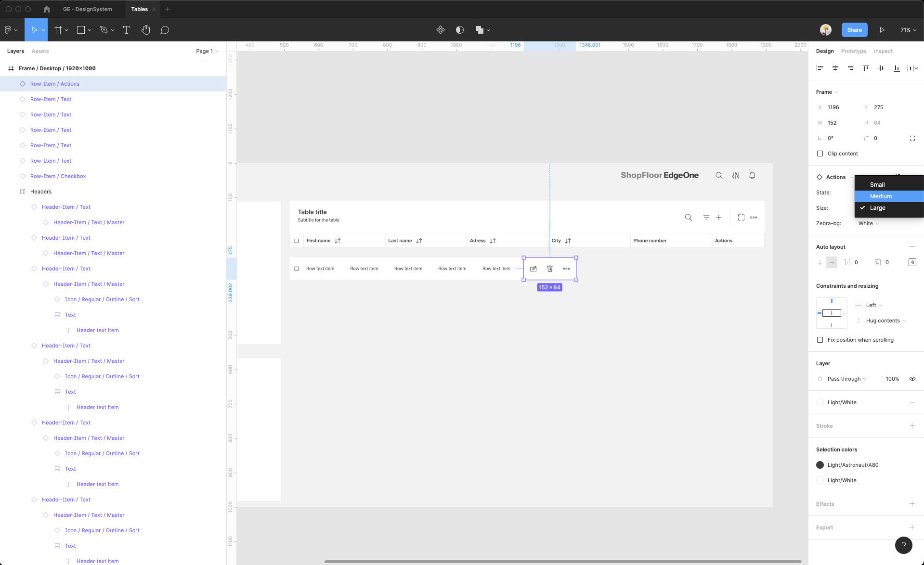Click the Light/Astronaut/A80 color swatch
The width and height of the screenshot is (924, 565).
[820, 465]
